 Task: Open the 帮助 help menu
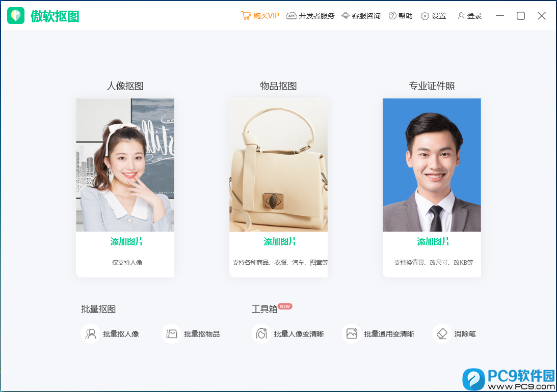click(x=401, y=16)
